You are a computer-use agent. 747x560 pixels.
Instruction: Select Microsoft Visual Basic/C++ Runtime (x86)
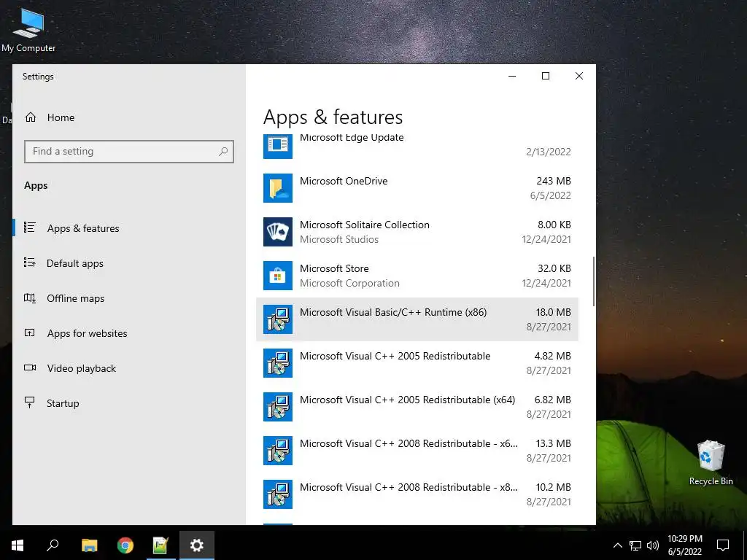point(417,319)
